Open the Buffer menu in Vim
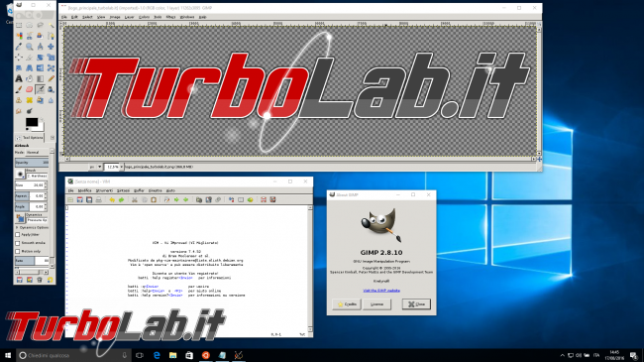Screen dimensions: 644x362 click(x=139, y=190)
